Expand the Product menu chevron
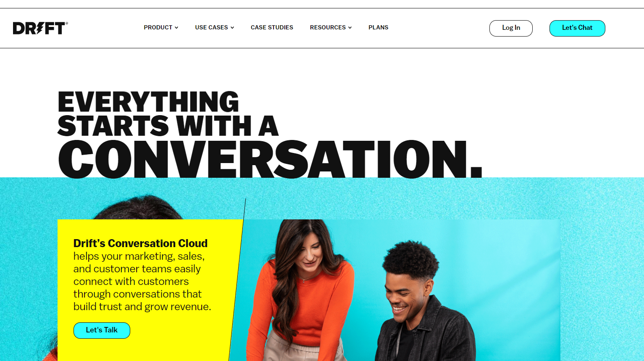 176,28
